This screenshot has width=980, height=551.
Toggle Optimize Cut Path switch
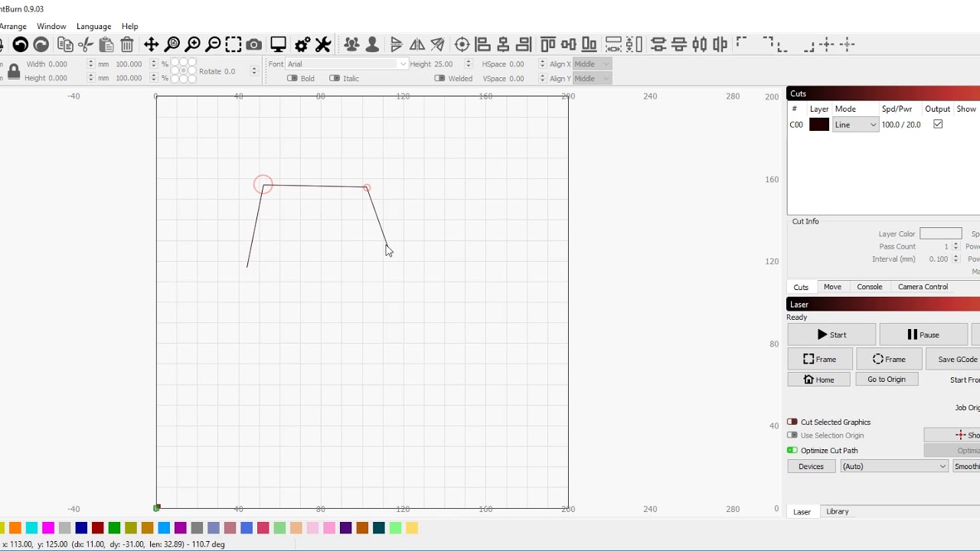click(x=792, y=450)
